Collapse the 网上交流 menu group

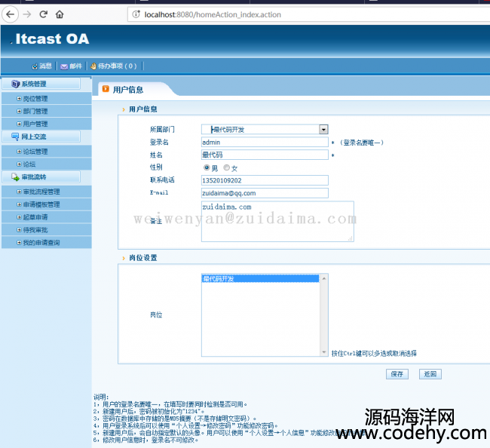coord(41,137)
